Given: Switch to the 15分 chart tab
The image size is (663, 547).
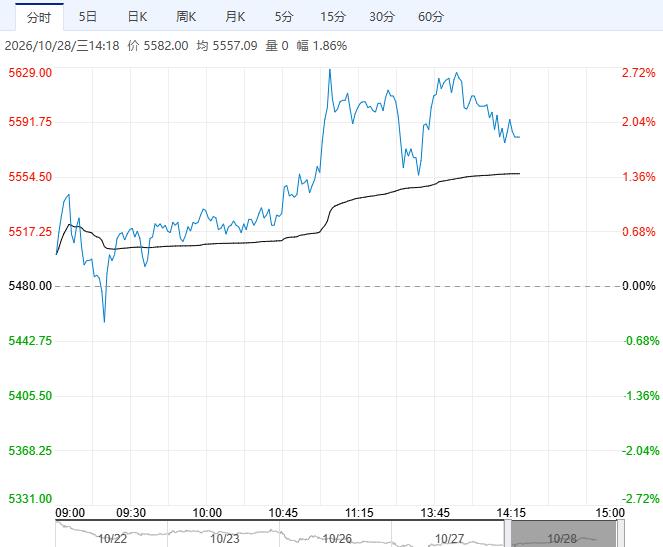Looking at the screenshot, I should click(333, 17).
